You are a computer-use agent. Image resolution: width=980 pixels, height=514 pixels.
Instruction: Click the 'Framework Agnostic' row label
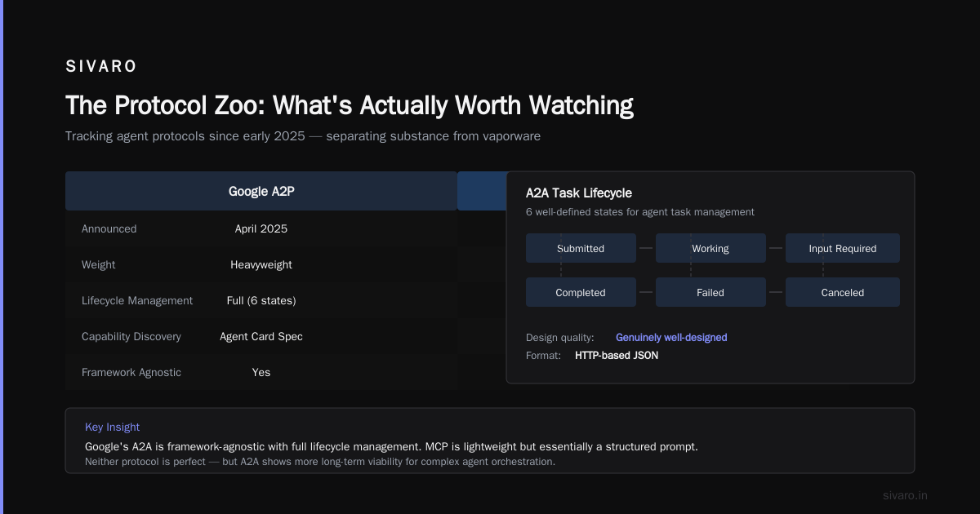pos(131,372)
